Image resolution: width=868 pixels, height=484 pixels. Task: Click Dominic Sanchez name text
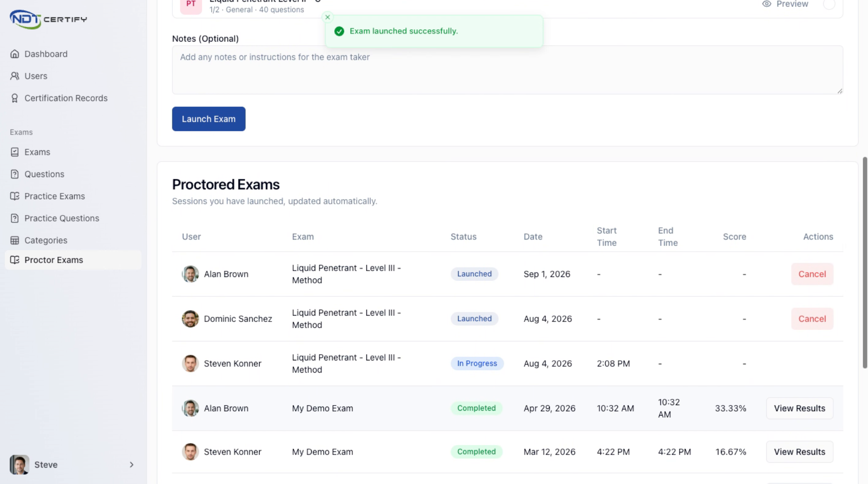[x=238, y=319]
